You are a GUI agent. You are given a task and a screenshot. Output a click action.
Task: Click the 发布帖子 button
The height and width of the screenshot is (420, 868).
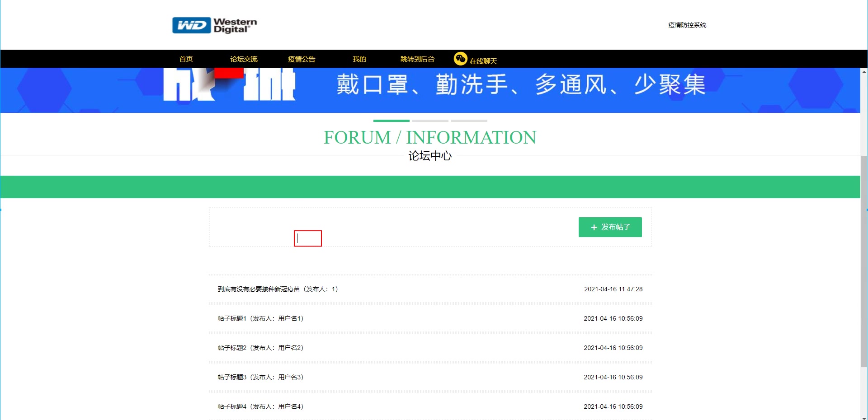610,227
